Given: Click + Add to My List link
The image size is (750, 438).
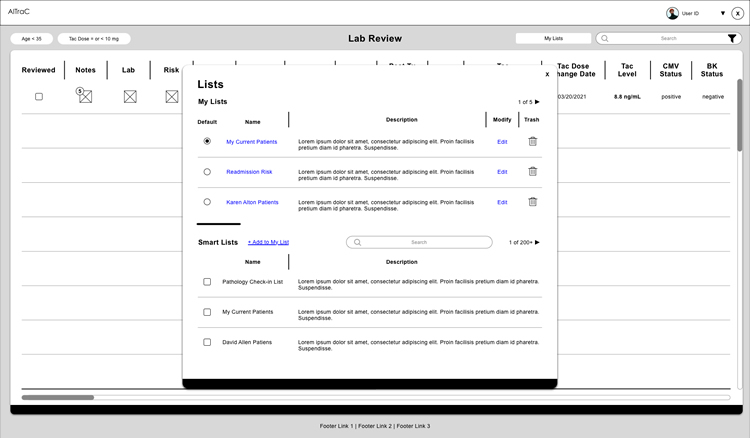Looking at the screenshot, I should click(268, 242).
